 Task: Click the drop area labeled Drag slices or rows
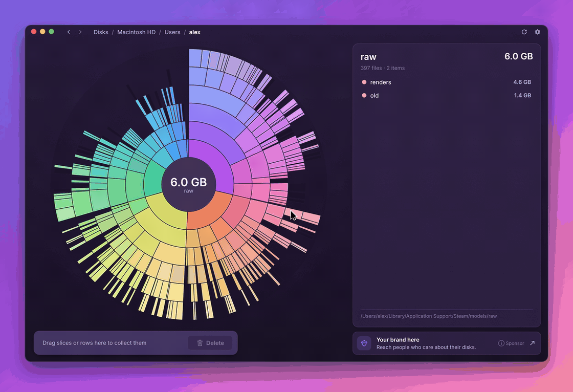(x=136, y=343)
